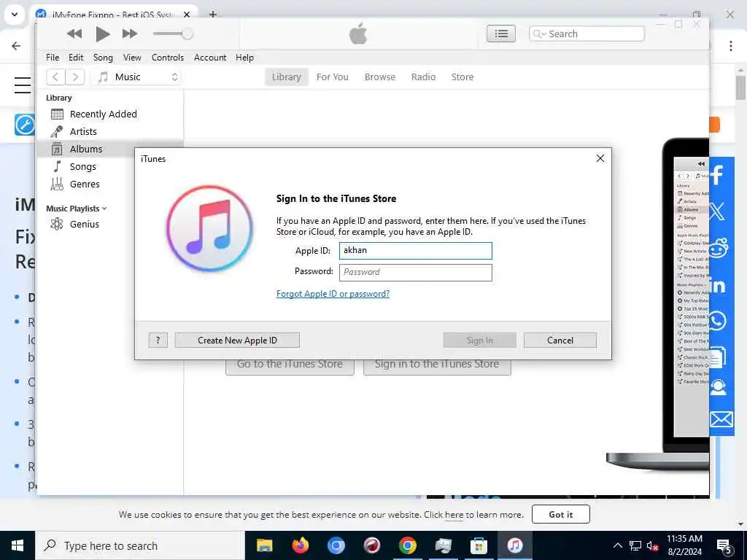Viewport: 747px width, 560px height.
Task: Click the email envelope share icon
Action: pyautogui.click(x=721, y=419)
